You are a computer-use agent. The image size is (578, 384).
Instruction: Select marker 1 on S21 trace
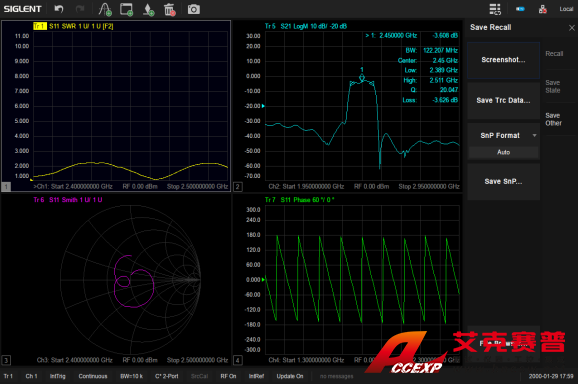tap(362, 77)
